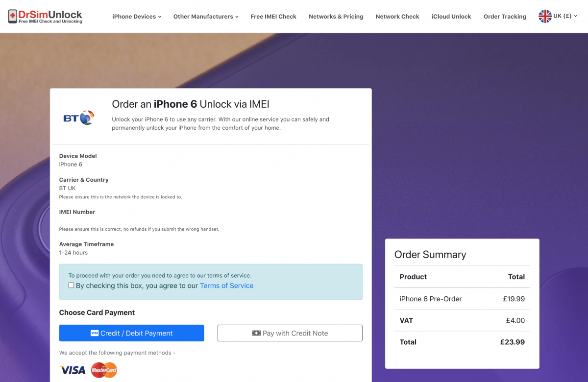Navigate to iCloud Unlock
This screenshot has width=588, height=382.
click(x=451, y=16)
